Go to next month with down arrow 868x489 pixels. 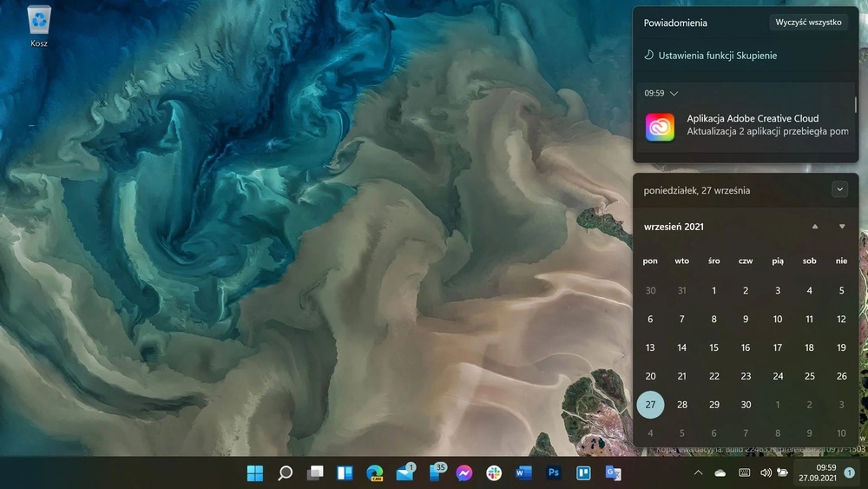click(x=842, y=227)
